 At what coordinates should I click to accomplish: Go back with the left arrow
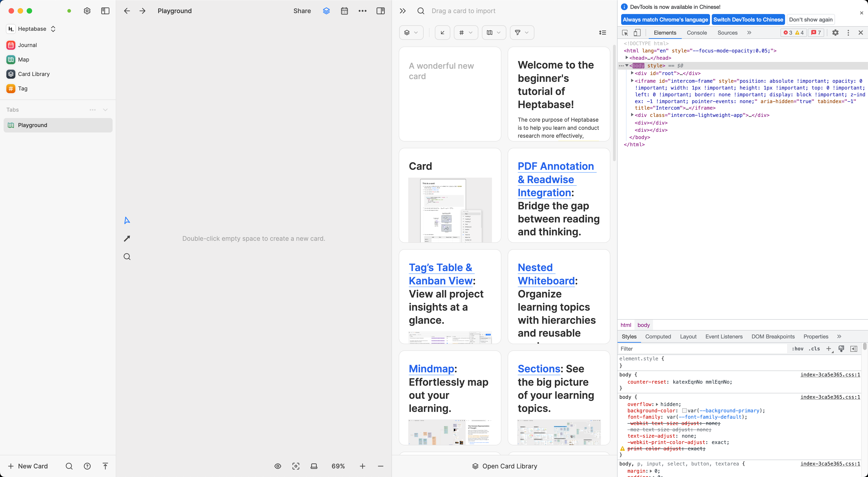(127, 11)
